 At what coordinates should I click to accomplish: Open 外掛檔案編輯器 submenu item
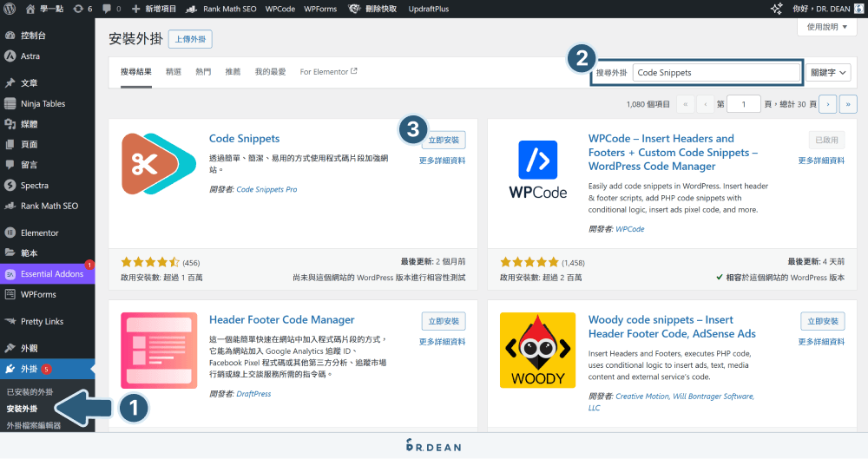click(x=34, y=426)
